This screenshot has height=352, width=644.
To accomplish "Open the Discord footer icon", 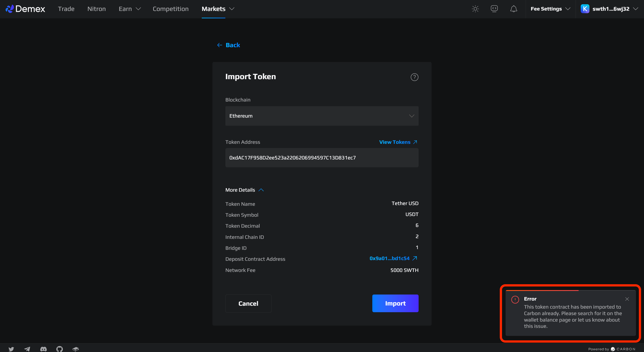I will (x=44, y=349).
